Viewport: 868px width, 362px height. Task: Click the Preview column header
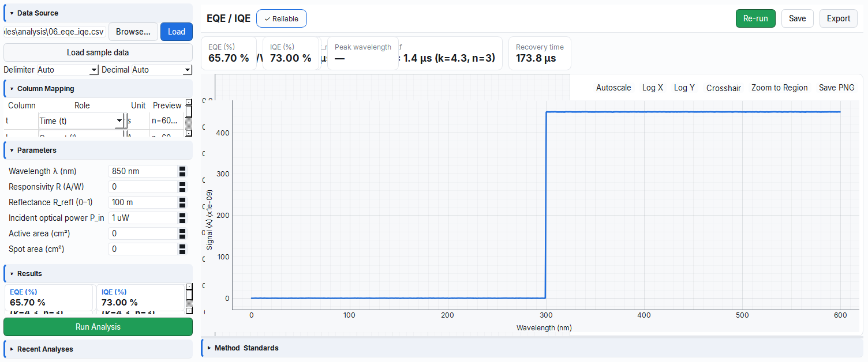[167, 105]
